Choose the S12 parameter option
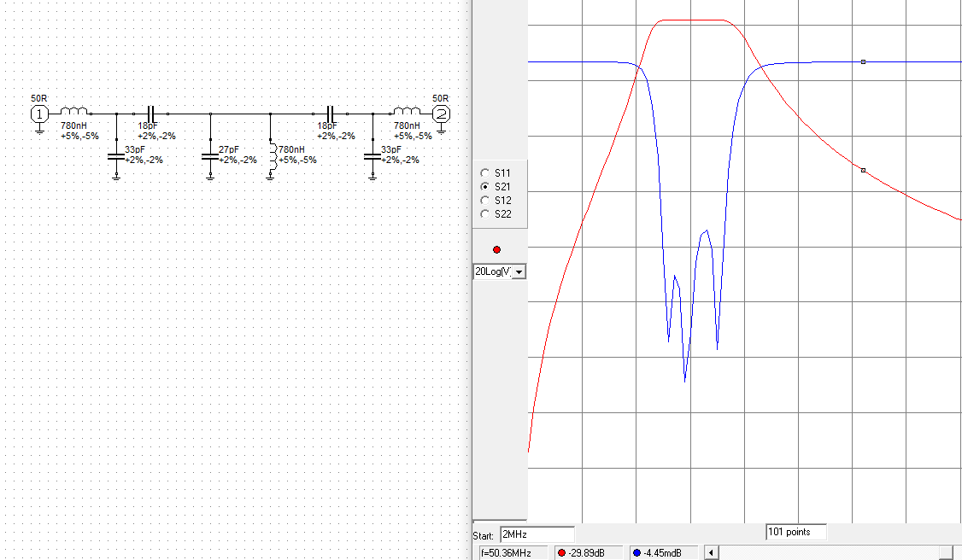This screenshot has width=962, height=560. [x=485, y=200]
